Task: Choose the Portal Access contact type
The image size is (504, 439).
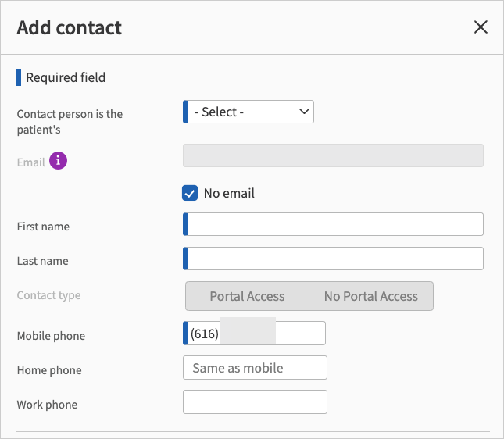Action: click(247, 296)
